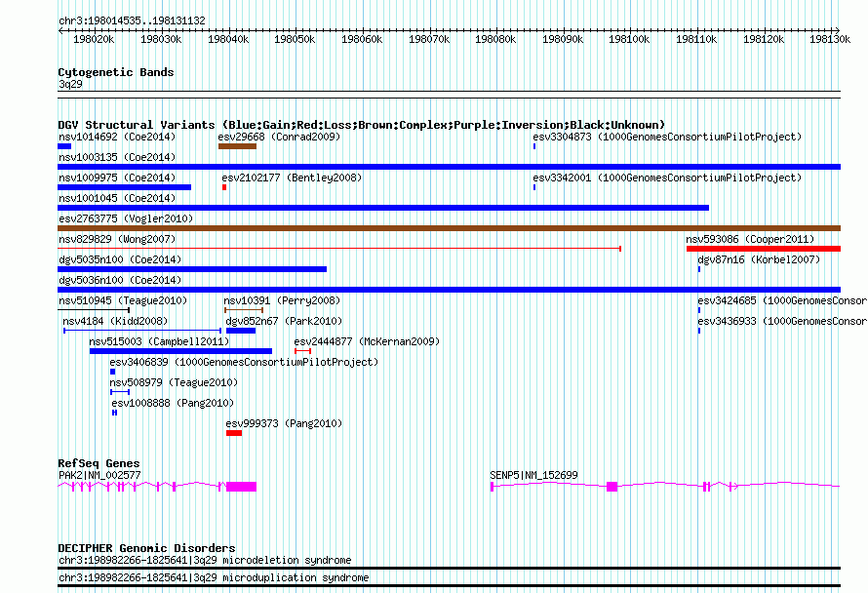This screenshot has width=868, height=593.
Task: Open esv2763775 (Vogler2010) complex variant label
Action: point(126,218)
